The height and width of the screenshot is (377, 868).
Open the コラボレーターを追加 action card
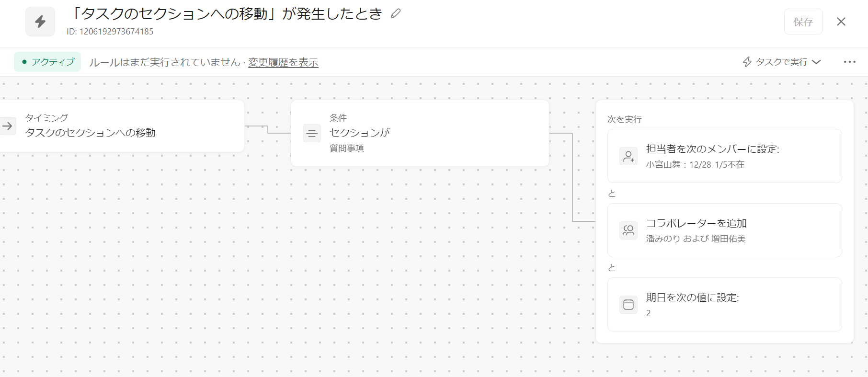(x=724, y=230)
